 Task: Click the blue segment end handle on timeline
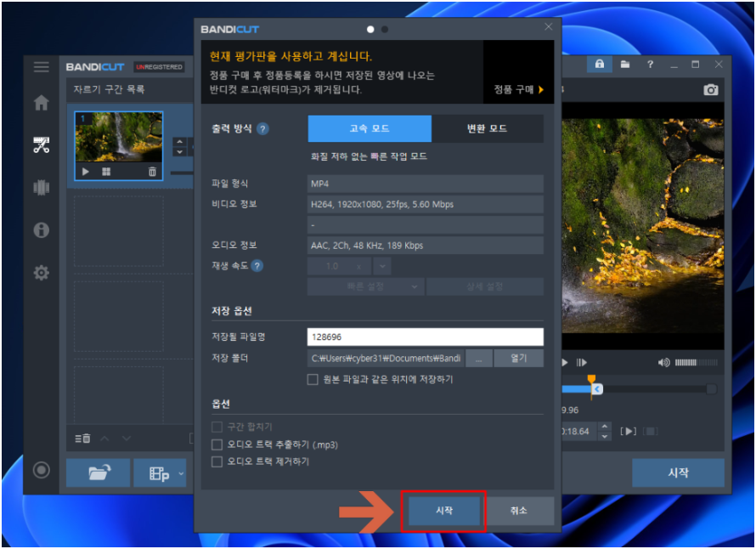[597, 389]
